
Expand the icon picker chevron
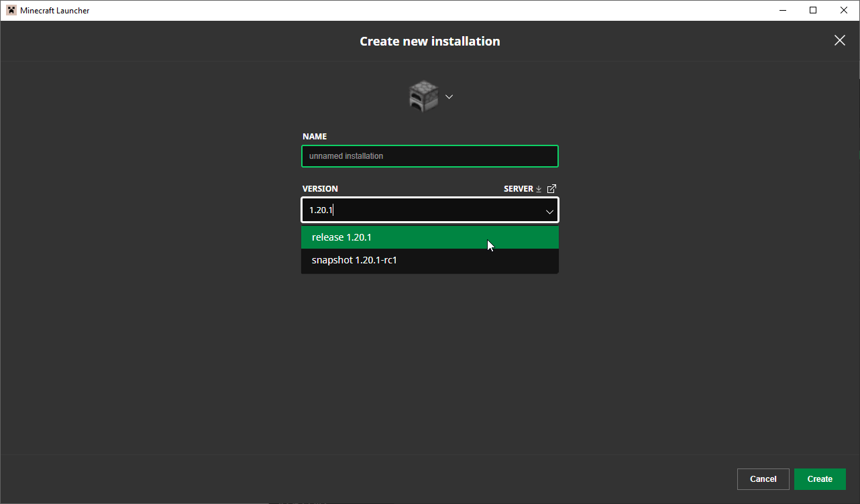click(x=449, y=97)
